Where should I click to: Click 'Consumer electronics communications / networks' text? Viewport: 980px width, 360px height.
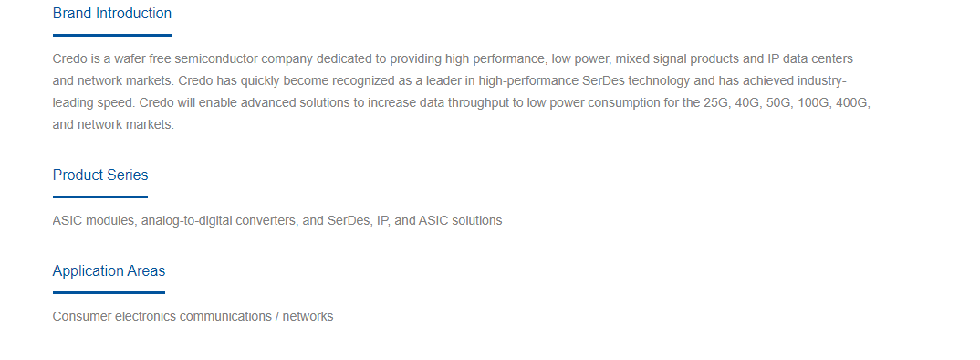[193, 316]
